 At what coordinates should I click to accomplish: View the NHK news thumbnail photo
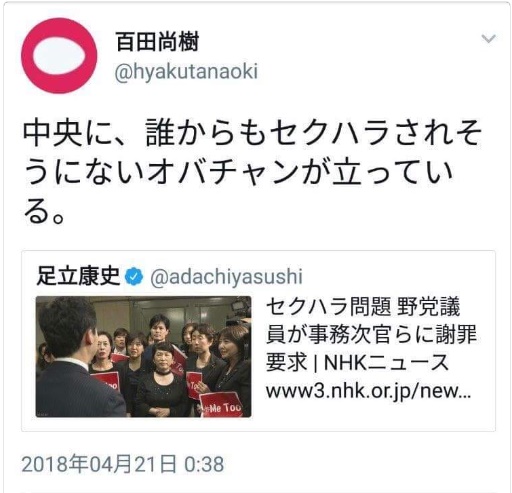tap(144, 356)
